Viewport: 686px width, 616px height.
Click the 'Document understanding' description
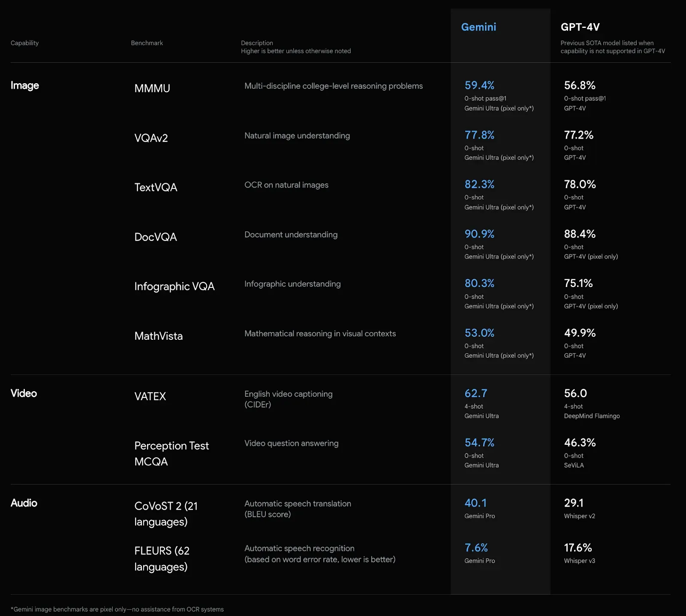[x=291, y=235]
